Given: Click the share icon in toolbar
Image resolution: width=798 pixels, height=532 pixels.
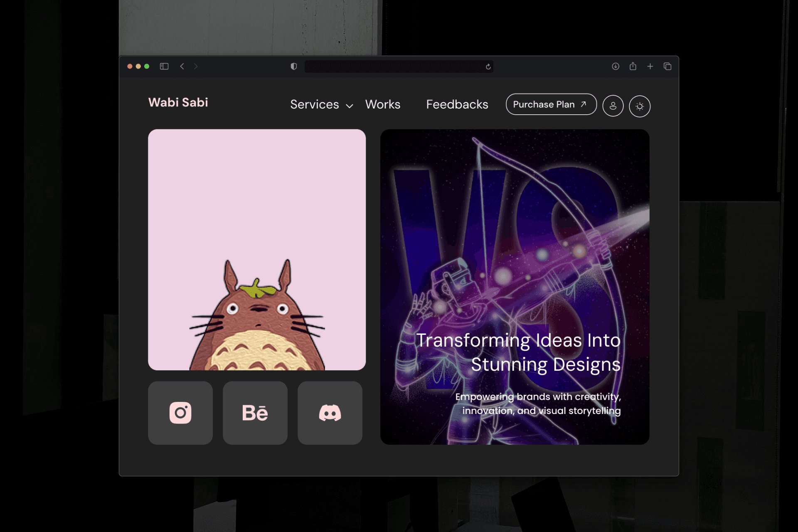Looking at the screenshot, I should point(633,66).
